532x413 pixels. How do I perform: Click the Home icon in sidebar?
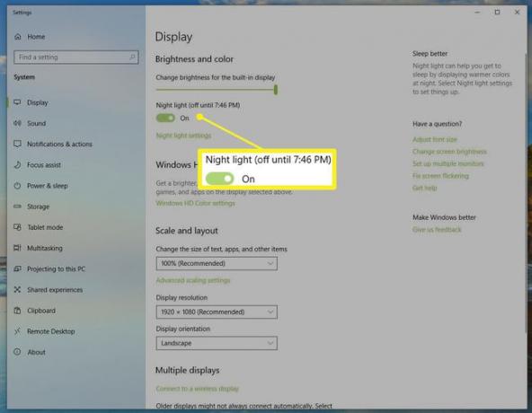pyautogui.click(x=18, y=37)
